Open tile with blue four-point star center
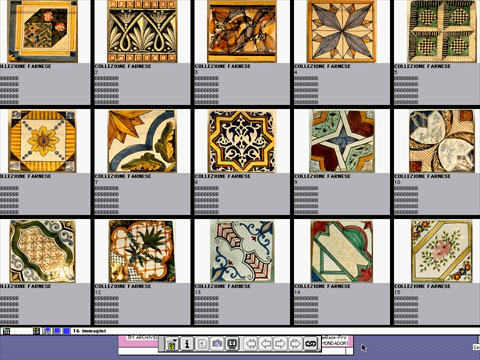 pyautogui.click(x=342, y=141)
